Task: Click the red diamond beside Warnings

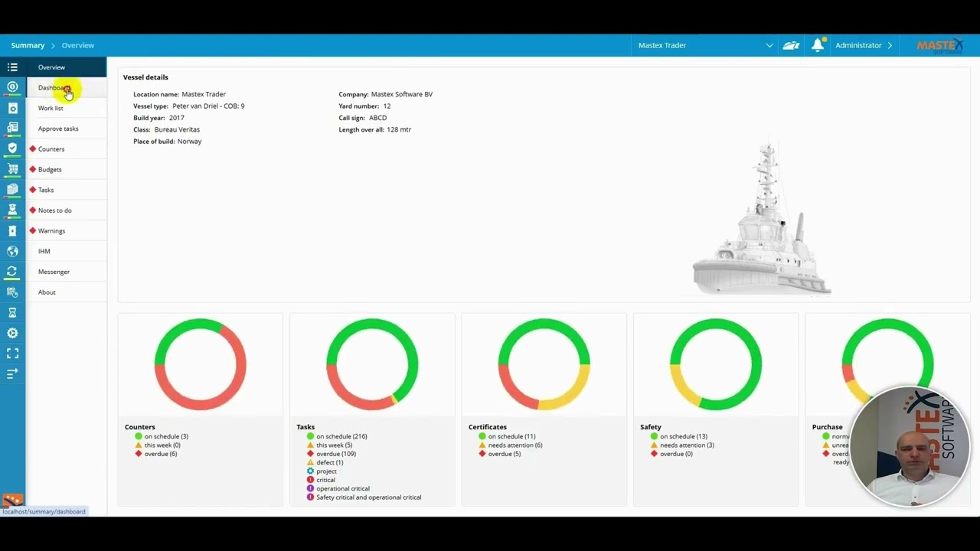Action: tap(33, 230)
